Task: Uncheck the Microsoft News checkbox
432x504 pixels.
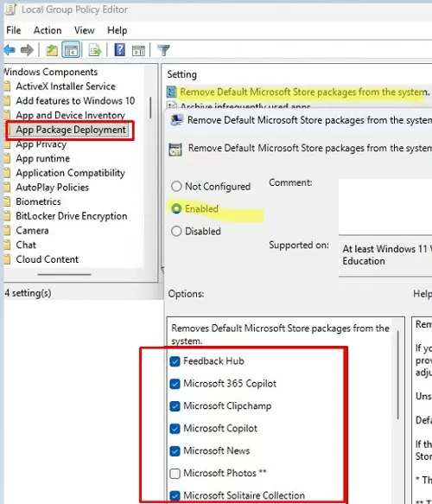Action: 175,451
